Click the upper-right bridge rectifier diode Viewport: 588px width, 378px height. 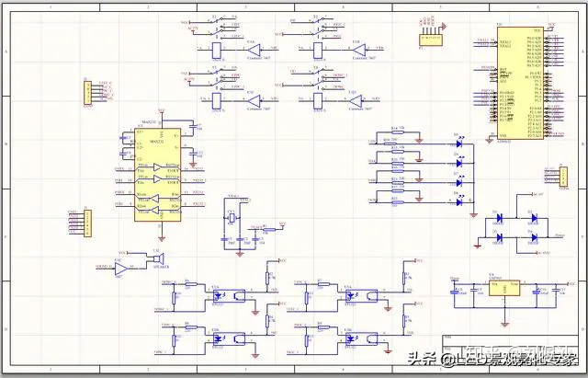(534, 218)
